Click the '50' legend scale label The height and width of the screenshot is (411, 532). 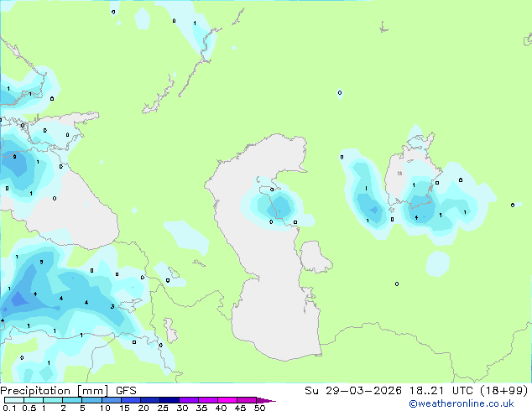260,408
